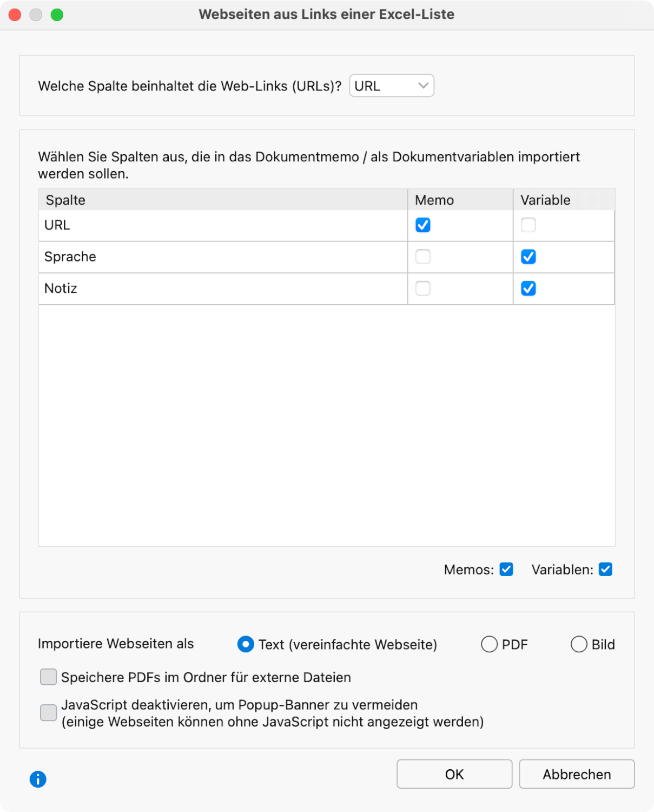Select Text (vereinfachte Webseite) radio option

click(x=246, y=644)
